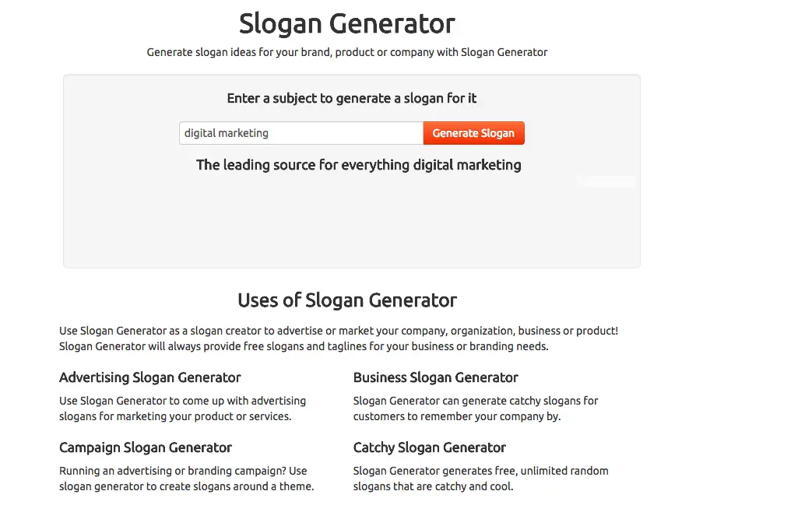Image resolution: width=812 pixels, height=505 pixels.
Task: Click the "Business Slogan Generator" heading
Action: point(435,377)
